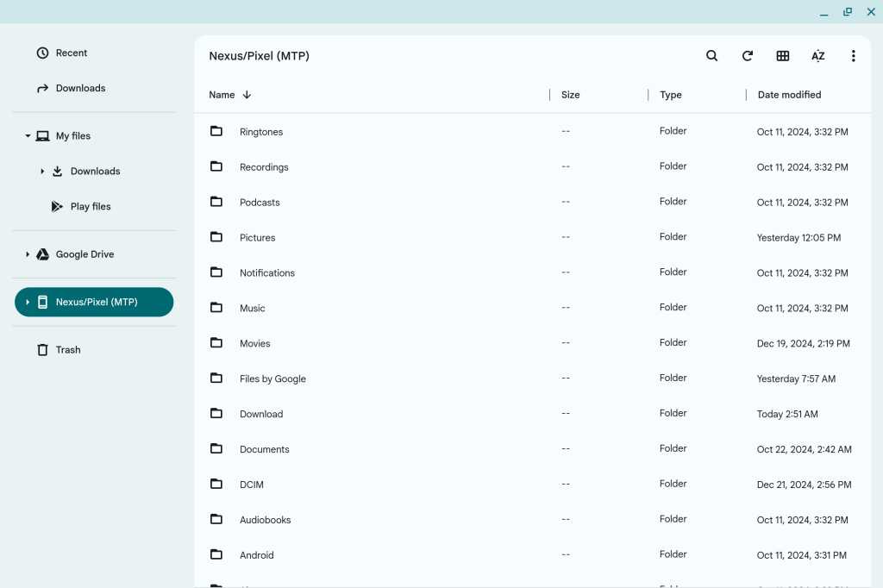Screen dimensions: 883x588
Task: Expand the Google Drive tree
Action: (28, 254)
